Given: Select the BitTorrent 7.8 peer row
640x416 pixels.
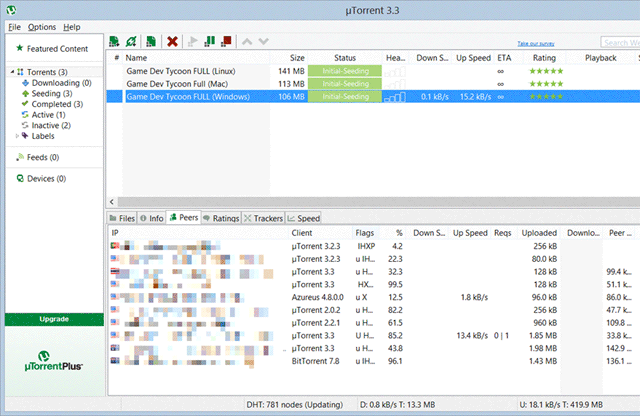Looking at the screenshot, I should click(373, 361).
